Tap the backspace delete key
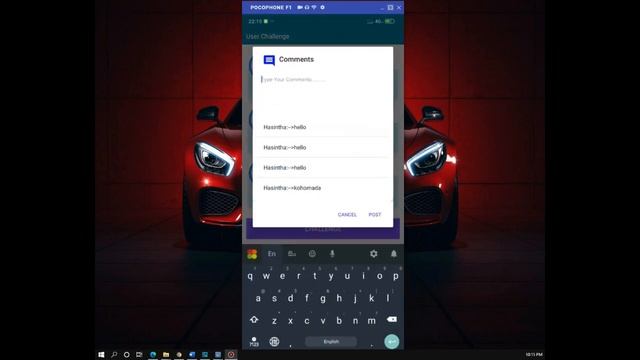 pyautogui.click(x=392, y=319)
